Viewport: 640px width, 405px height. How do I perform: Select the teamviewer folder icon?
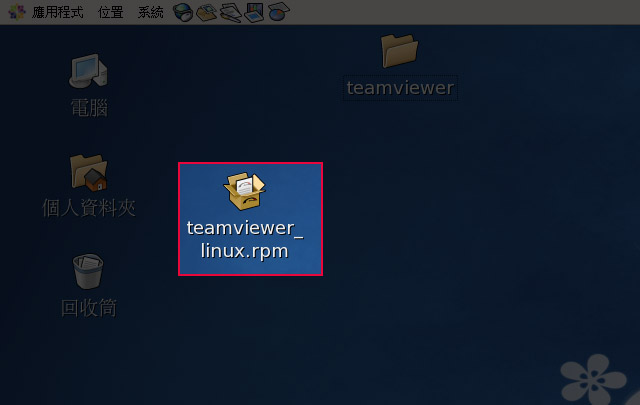coord(400,51)
